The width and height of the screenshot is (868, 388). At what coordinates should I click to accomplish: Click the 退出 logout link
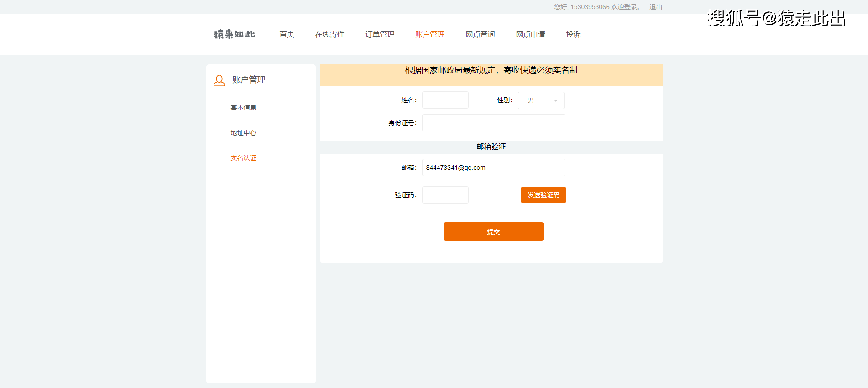click(x=656, y=7)
